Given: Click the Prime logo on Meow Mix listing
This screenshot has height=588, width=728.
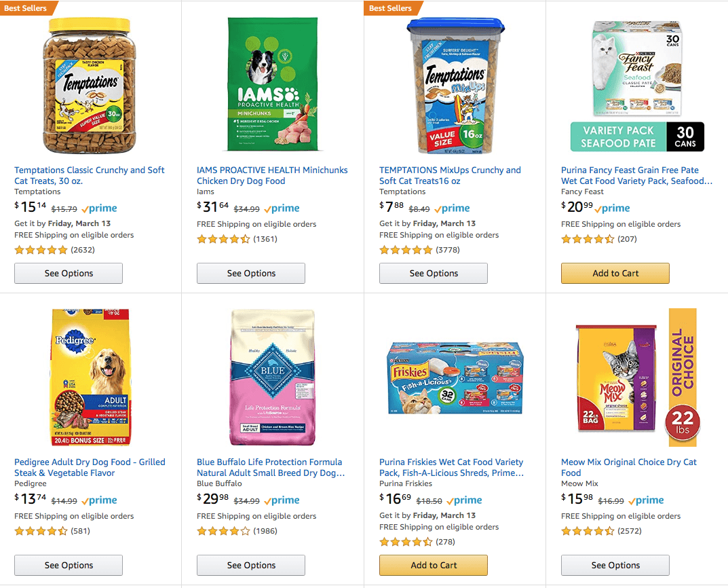Looking at the screenshot, I should pyautogui.click(x=646, y=500).
